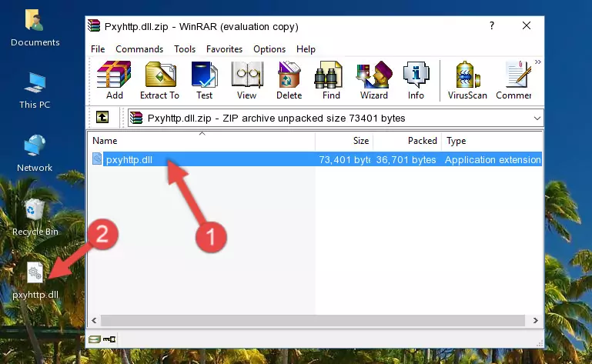Click the Application extension type cell

coord(493,160)
